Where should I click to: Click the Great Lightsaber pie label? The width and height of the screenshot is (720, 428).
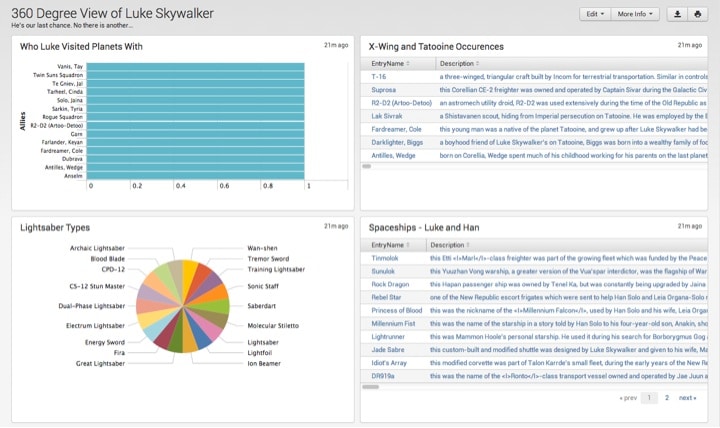click(100, 363)
